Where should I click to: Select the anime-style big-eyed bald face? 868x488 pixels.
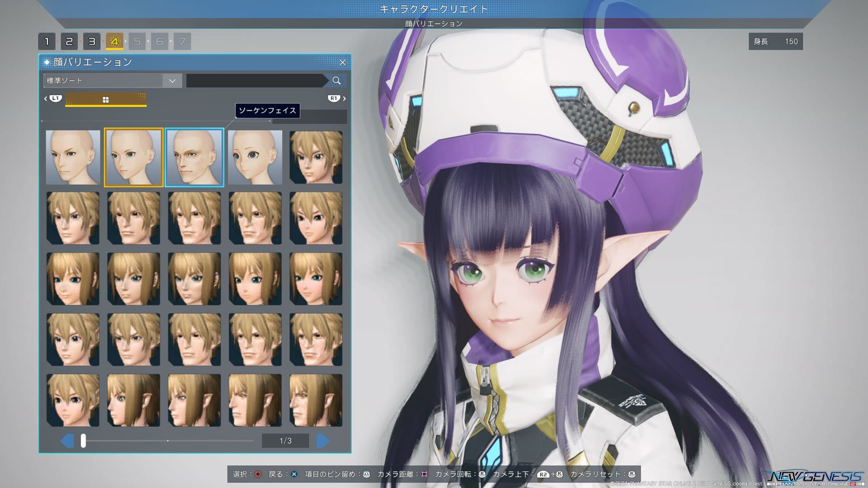[255, 157]
